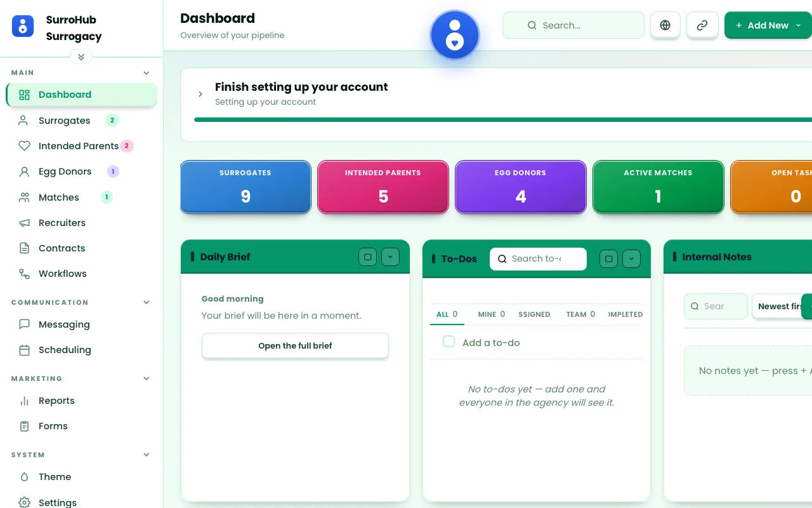Viewport: 812px width, 508px height.
Task: Check the Add a to-do checkbox
Action: (x=449, y=342)
